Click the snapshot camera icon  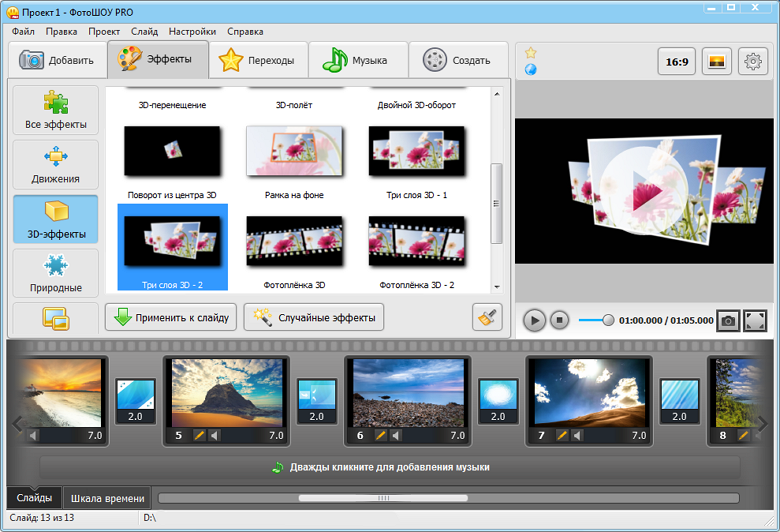click(x=729, y=321)
